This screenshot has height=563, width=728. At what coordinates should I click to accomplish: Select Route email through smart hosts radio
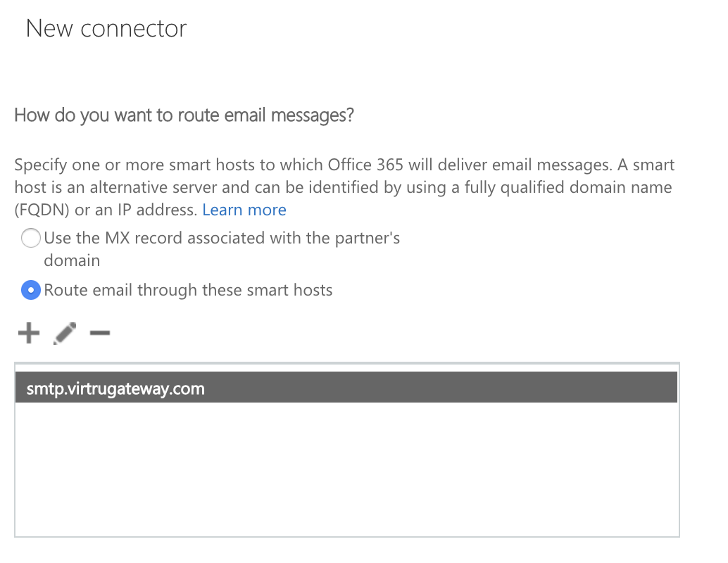(31, 290)
